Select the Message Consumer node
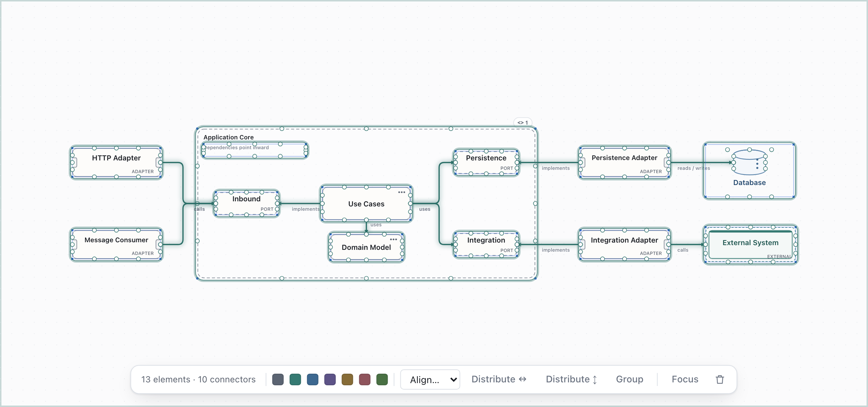Viewport: 868px width, 407px height. [116, 244]
